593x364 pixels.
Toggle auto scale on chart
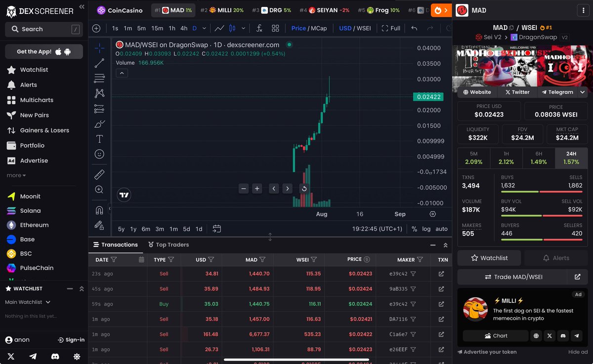(441, 229)
